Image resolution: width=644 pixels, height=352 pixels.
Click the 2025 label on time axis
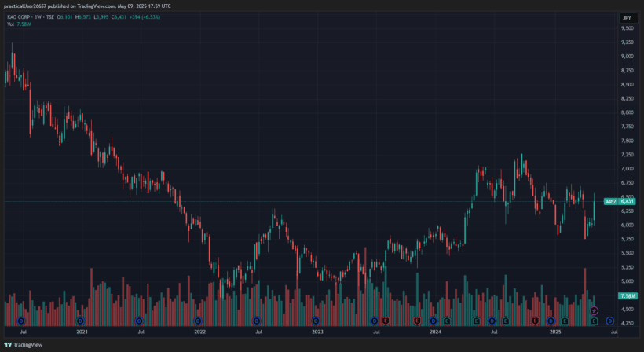[554, 332]
